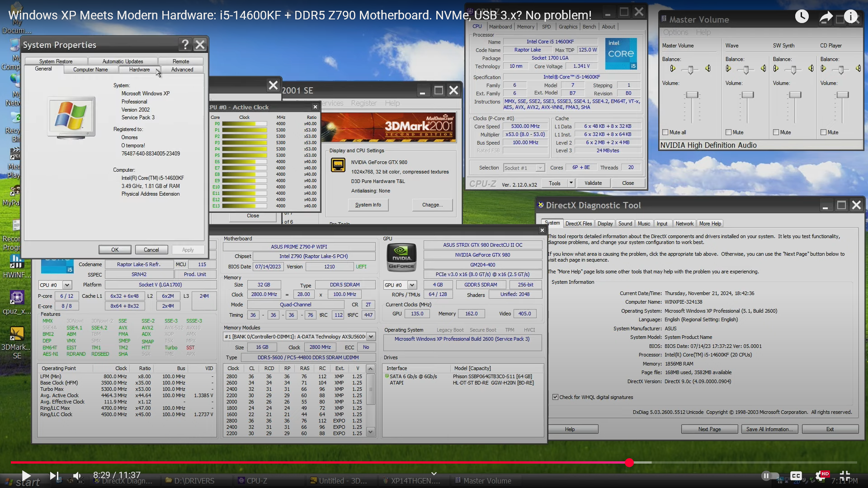Open Watch Later clock icon
Screen dimensions: 868x488
point(802,17)
